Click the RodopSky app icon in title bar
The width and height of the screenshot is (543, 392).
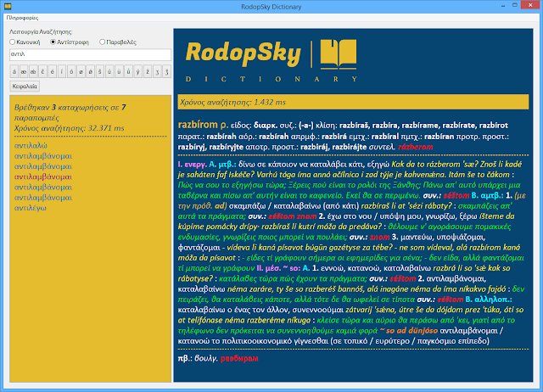[x=8, y=6]
